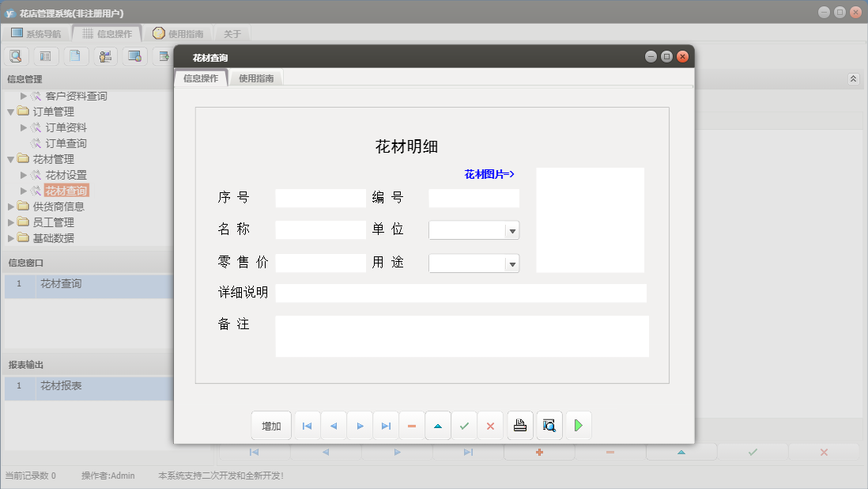Click the document preview icon in top toolbar
The height and width of the screenshot is (489, 868).
pos(76,55)
